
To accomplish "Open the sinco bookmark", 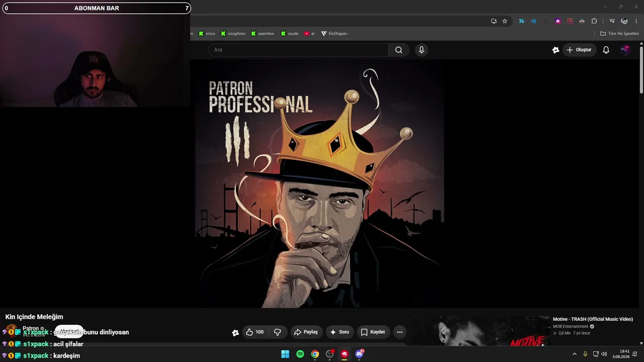I will (207, 34).
